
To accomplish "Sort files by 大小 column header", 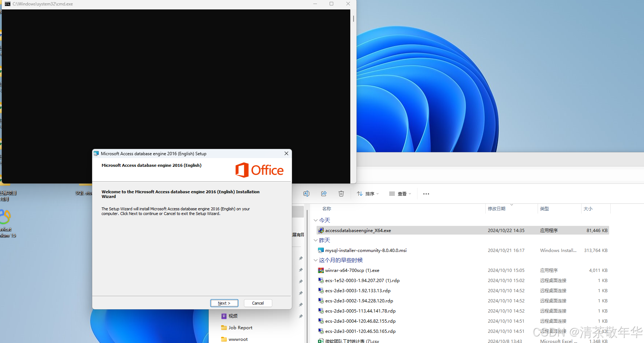I will (588, 209).
